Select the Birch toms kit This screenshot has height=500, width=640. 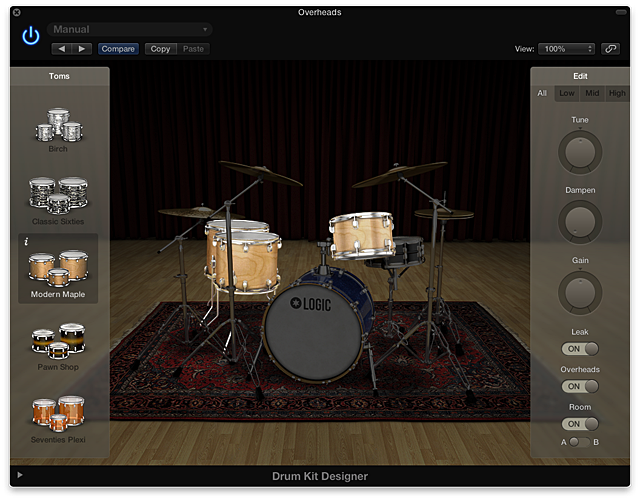click(58, 130)
